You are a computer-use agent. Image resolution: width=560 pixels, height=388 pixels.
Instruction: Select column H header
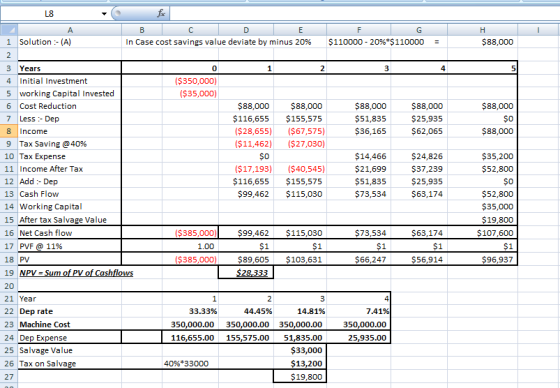pyautogui.click(x=482, y=30)
